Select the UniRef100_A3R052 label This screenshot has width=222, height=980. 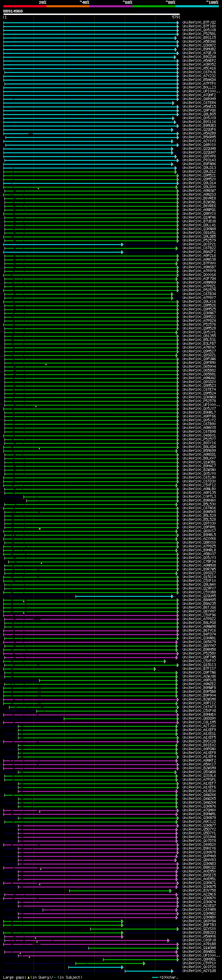[199, 64]
